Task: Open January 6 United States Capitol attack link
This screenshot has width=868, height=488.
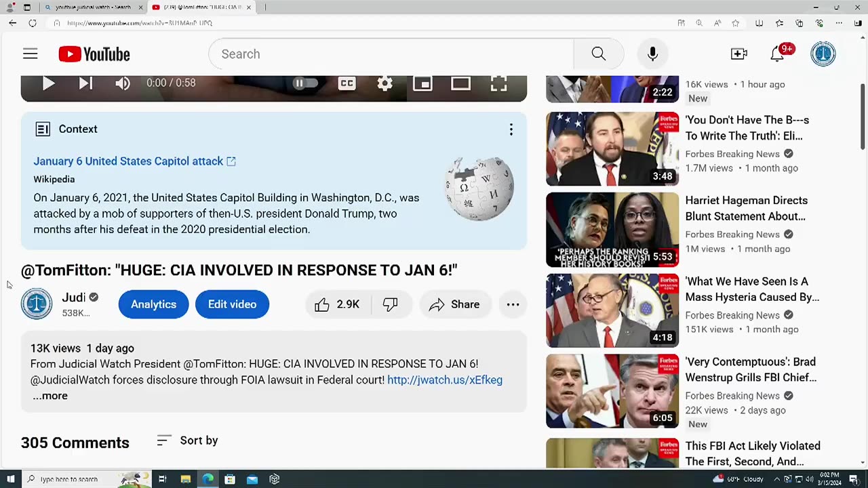Action: tap(134, 161)
